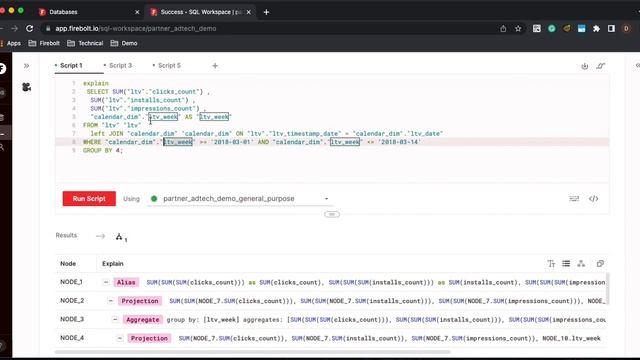Click Run Script button
The height and width of the screenshot is (360, 640).
(89, 199)
